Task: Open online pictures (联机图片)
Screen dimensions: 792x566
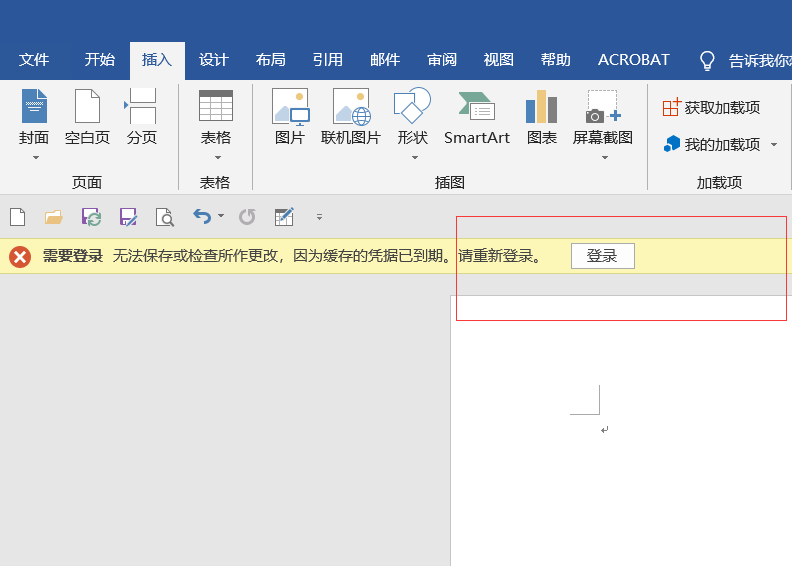Action: (351, 118)
